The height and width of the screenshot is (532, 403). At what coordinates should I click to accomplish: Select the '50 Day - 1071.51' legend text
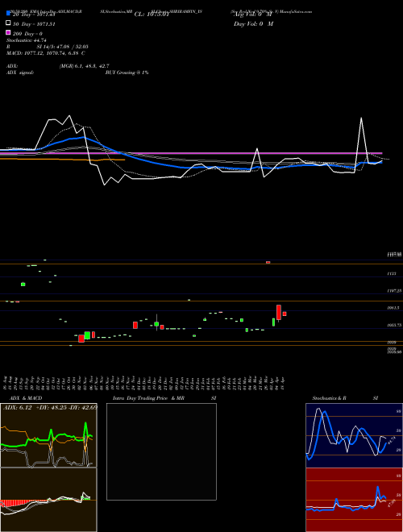pos(34,24)
